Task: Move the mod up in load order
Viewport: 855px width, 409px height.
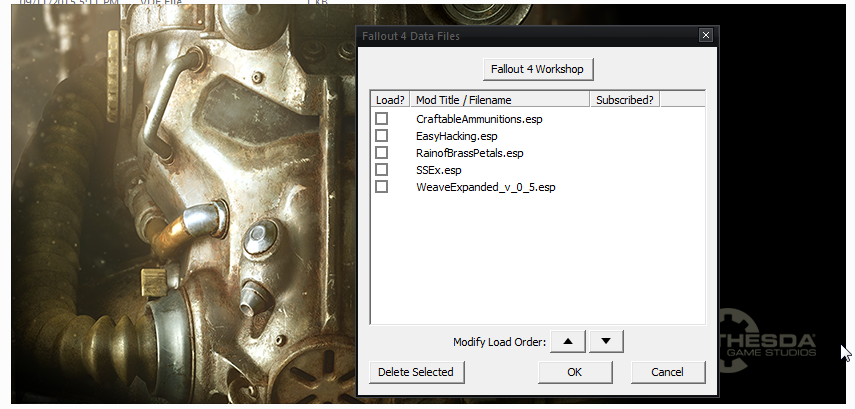Action: (x=568, y=341)
